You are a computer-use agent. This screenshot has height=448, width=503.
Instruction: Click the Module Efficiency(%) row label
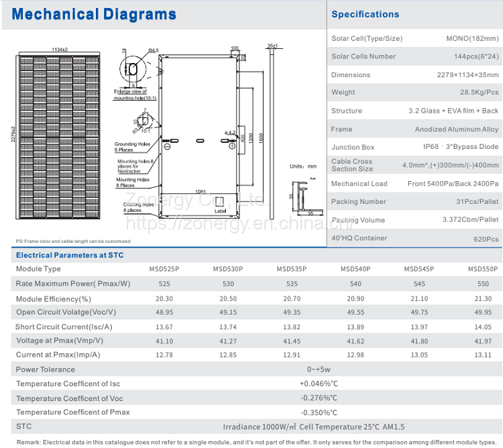[x=53, y=298]
